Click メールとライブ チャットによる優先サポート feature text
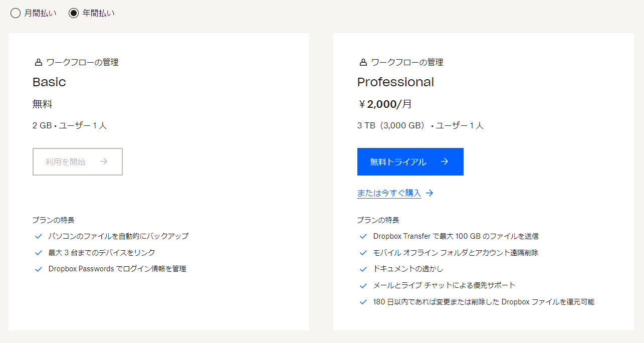The width and height of the screenshot is (644, 343). coord(444,285)
